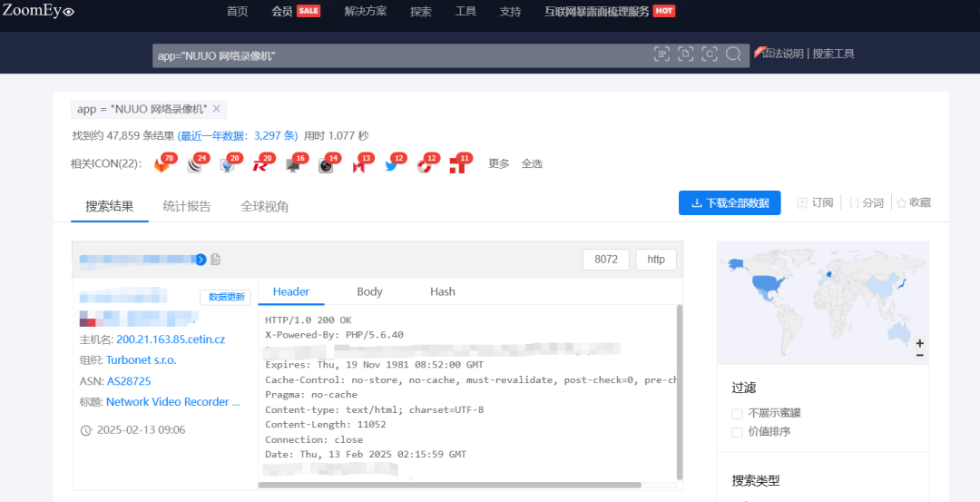Open hostname 200.21.163.85.cetin.cz link

[171, 340]
